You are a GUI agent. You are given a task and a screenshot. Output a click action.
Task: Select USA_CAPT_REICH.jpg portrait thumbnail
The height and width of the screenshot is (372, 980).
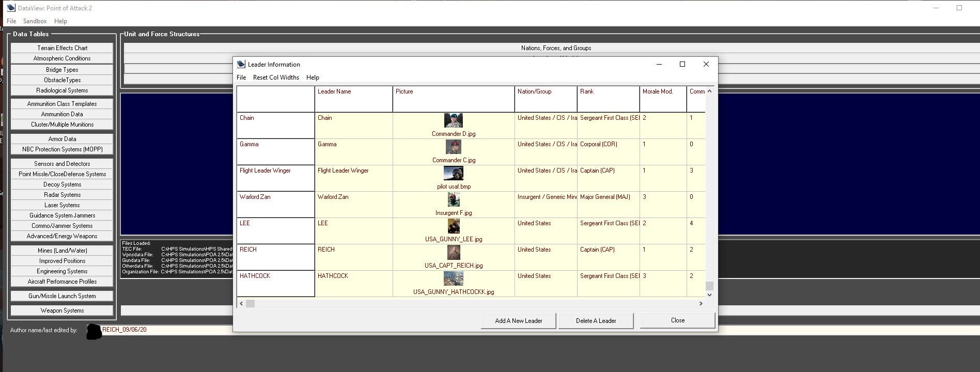[x=454, y=252]
